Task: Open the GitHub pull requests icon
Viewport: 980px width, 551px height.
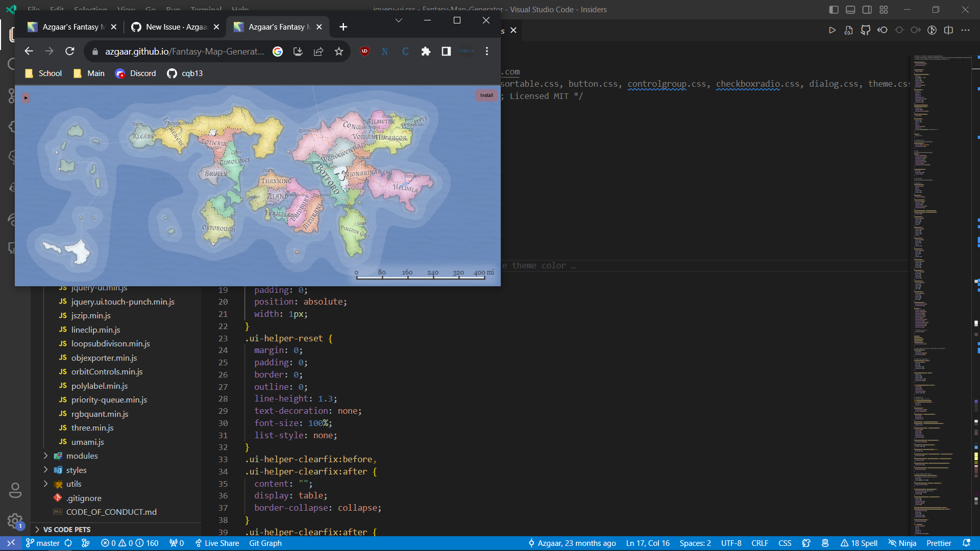Action: pos(866,31)
